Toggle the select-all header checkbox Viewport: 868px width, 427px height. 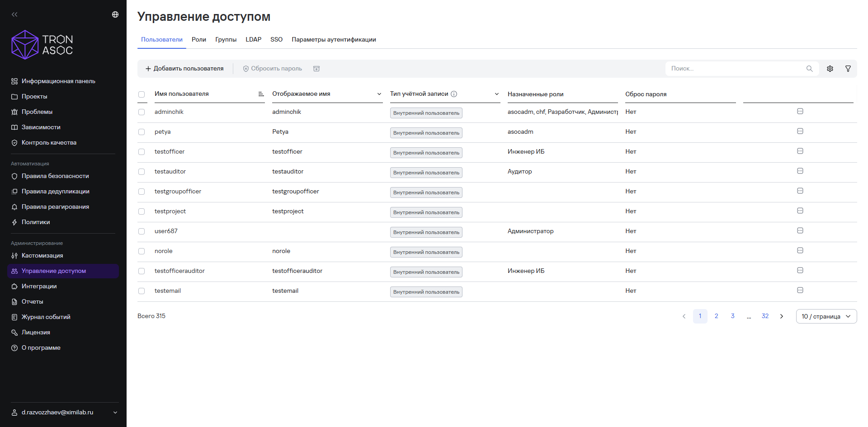coord(142,94)
